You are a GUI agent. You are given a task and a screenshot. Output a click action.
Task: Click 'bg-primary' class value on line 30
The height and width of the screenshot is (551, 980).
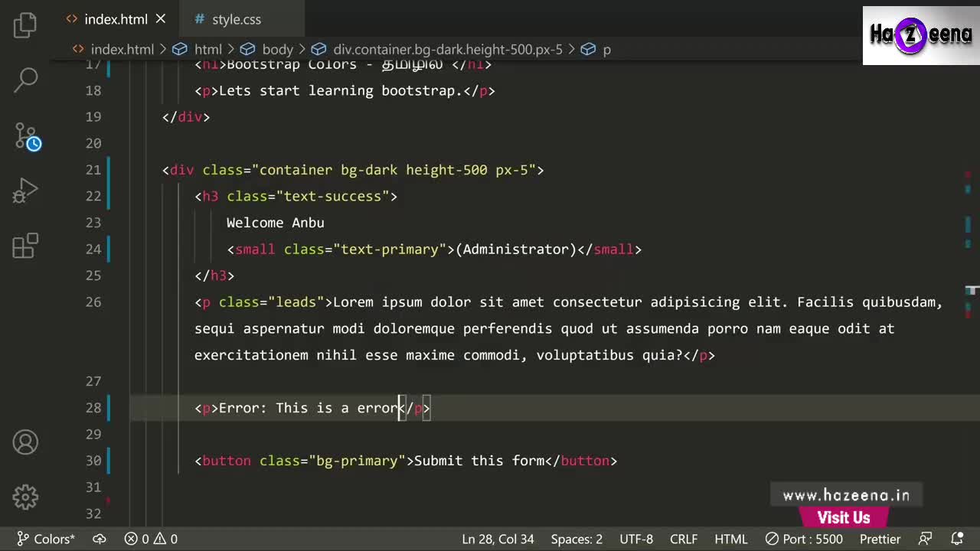357,461
